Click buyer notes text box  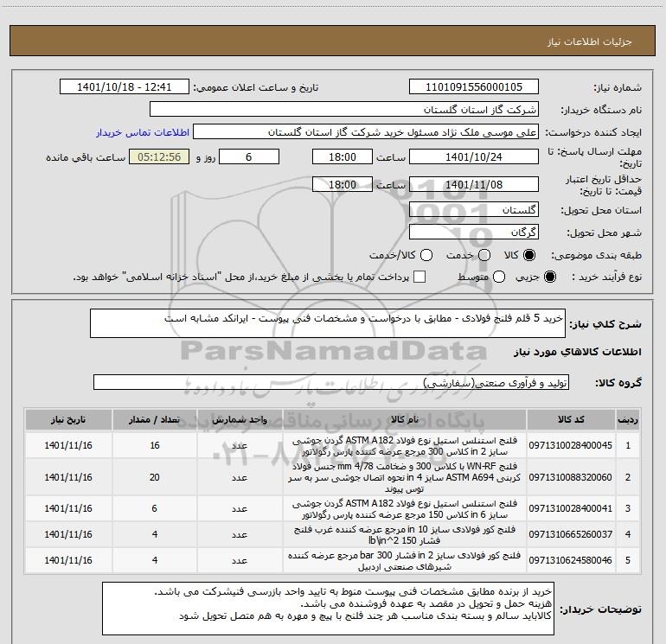coord(328,609)
